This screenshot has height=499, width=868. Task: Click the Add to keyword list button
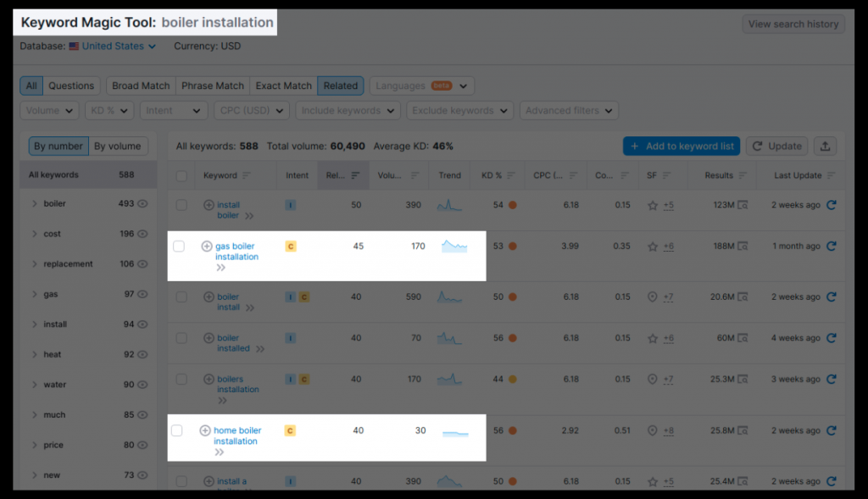(x=681, y=146)
